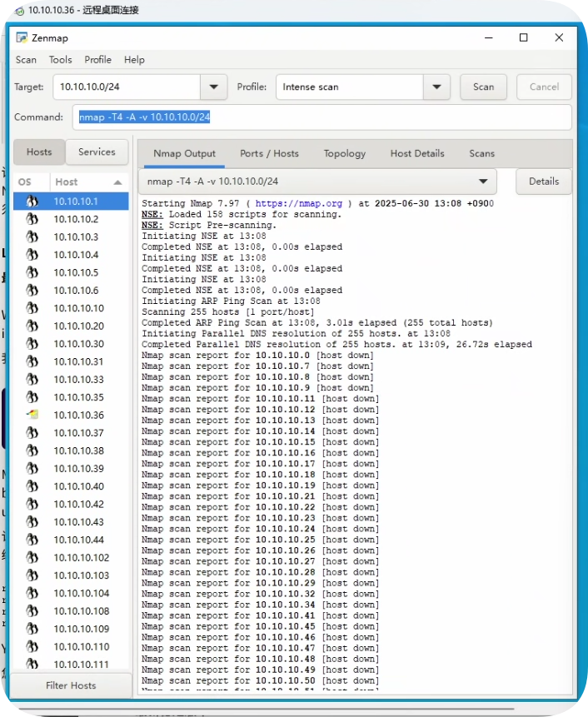Click the penguin icon for host 10.10.10.5
The width and height of the screenshot is (588, 717).
32,273
